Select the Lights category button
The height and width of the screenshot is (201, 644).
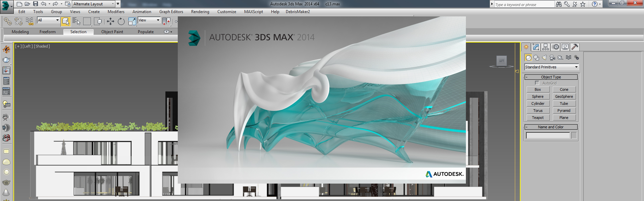[544, 58]
